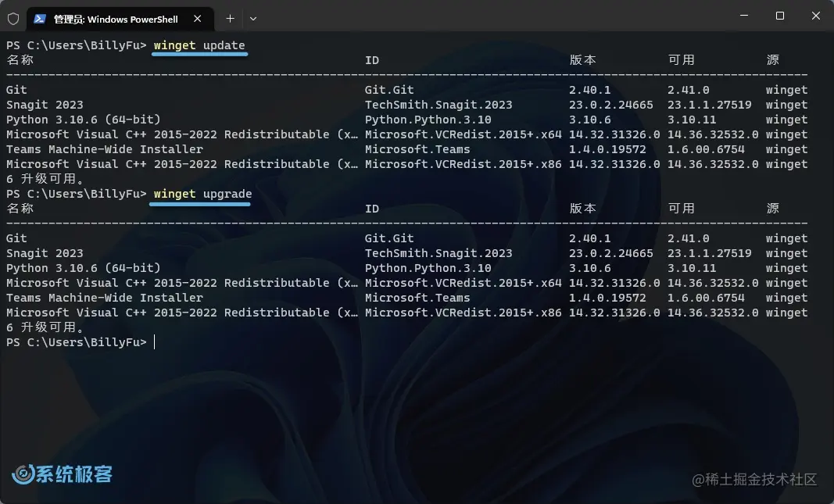The height and width of the screenshot is (504, 834).
Task: Click 可用 header under winget update
Action: (x=682, y=59)
